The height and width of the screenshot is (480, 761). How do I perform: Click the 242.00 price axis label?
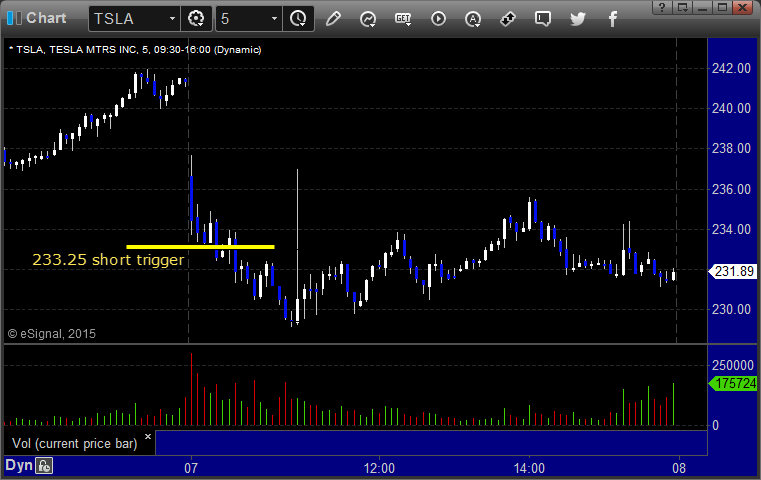(x=731, y=68)
